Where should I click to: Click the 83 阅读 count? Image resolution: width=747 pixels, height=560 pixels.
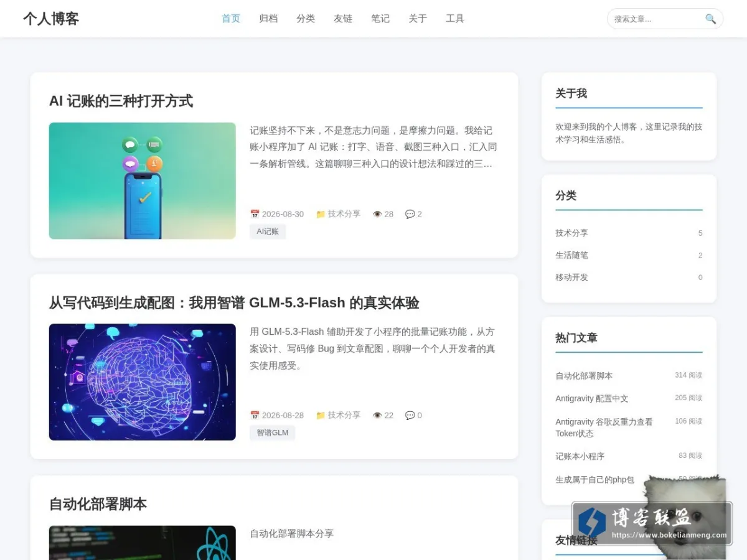(x=690, y=456)
